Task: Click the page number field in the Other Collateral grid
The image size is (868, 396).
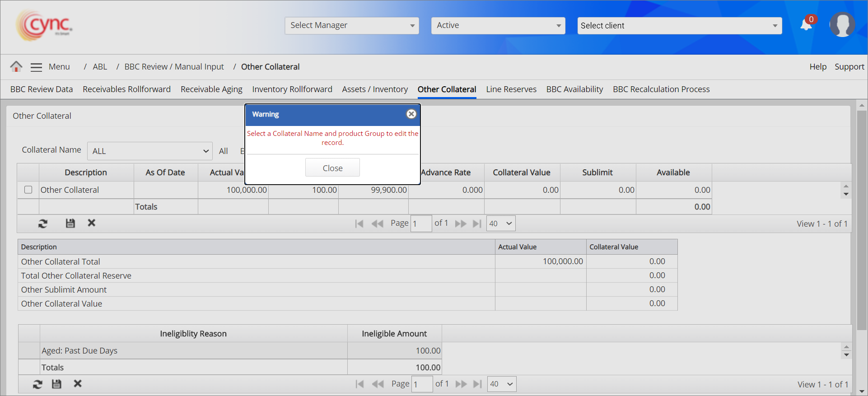Action: pyautogui.click(x=421, y=224)
